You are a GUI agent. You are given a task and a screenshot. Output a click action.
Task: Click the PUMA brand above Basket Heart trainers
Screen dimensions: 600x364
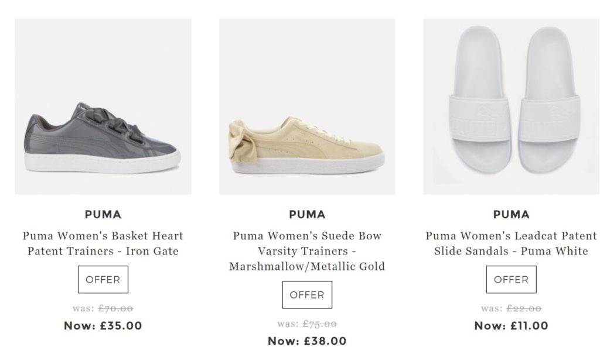click(103, 214)
